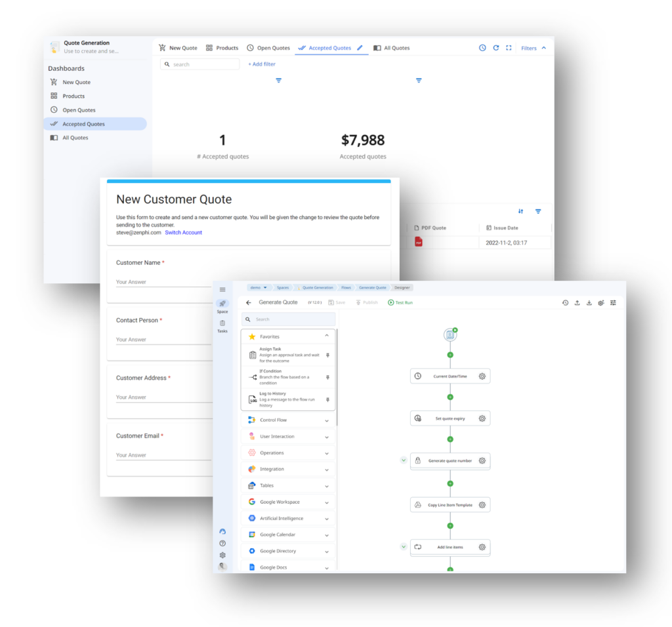672x627 pixels.
Task: Click the Switch Account link
Action: (x=183, y=232)
